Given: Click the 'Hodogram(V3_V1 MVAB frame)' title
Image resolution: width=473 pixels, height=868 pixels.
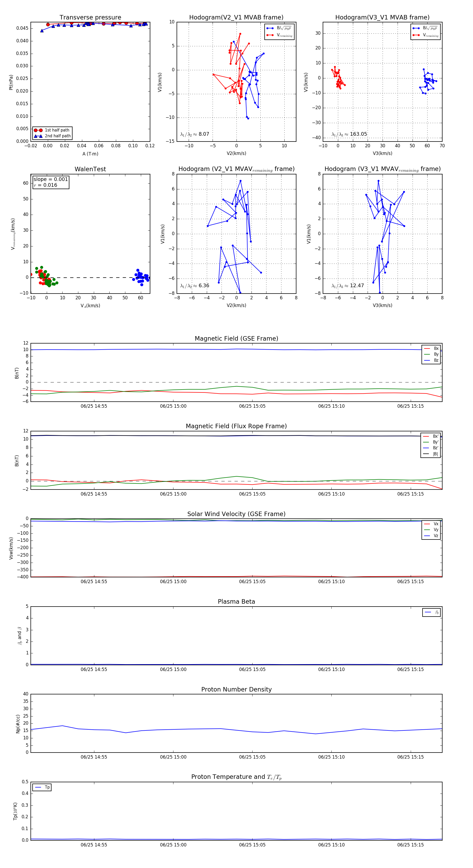Looking at the screenshot, I should pyautogui.click(x=382, y=18).
